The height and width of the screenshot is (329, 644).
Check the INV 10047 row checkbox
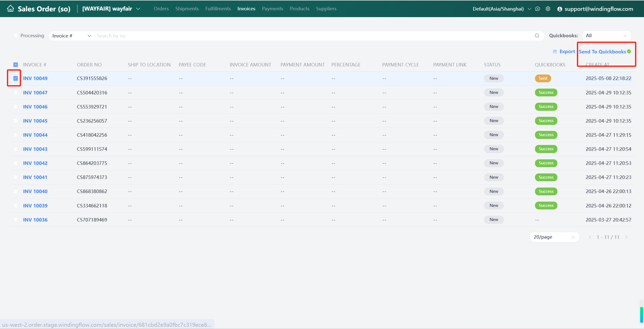(16, 93)
